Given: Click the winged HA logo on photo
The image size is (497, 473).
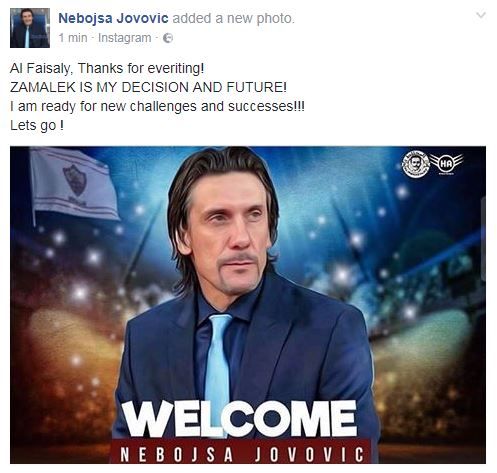Looking at the screenshot, I should pyautogui.click(x=446, y=164).
